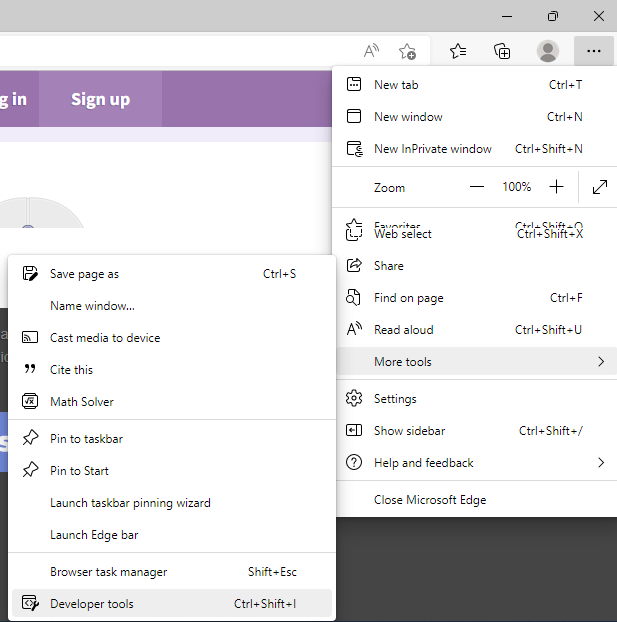Viewport: 617px width, 622px height.
Task: Select Pin to taskbar entry
Action: coord(172,438)
